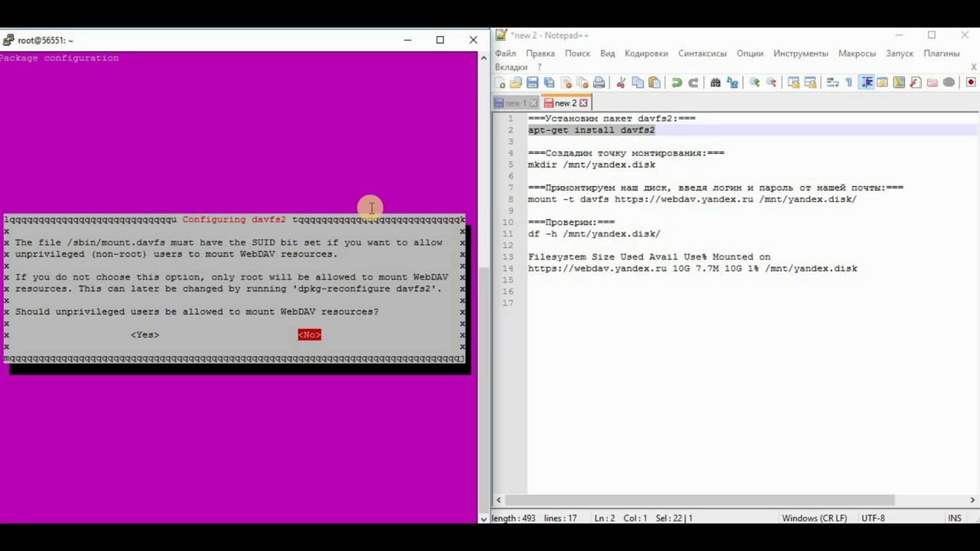This screenshot has height=551, width=980.
Task: Open the Опции menu
Action: pyautogui.click(x=750, y=54)
